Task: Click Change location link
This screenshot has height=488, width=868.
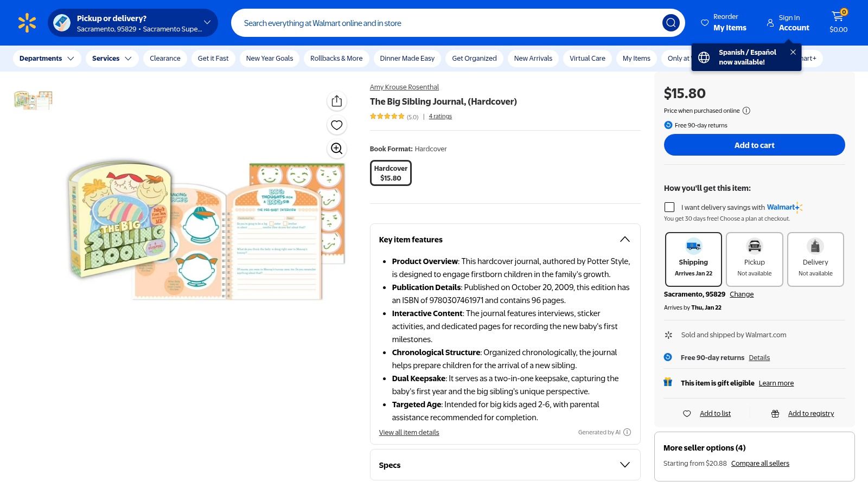Action: pyautogui.click(x=742, y=294)
